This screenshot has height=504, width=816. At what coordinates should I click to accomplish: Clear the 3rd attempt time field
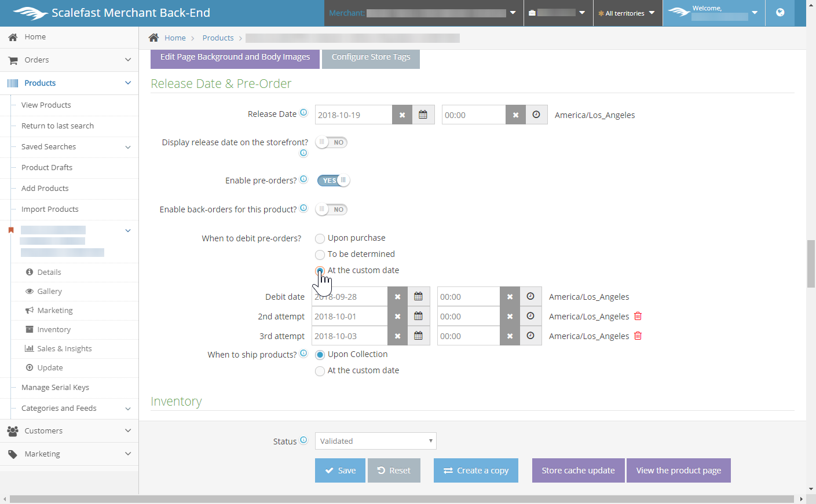click(510, 336)
